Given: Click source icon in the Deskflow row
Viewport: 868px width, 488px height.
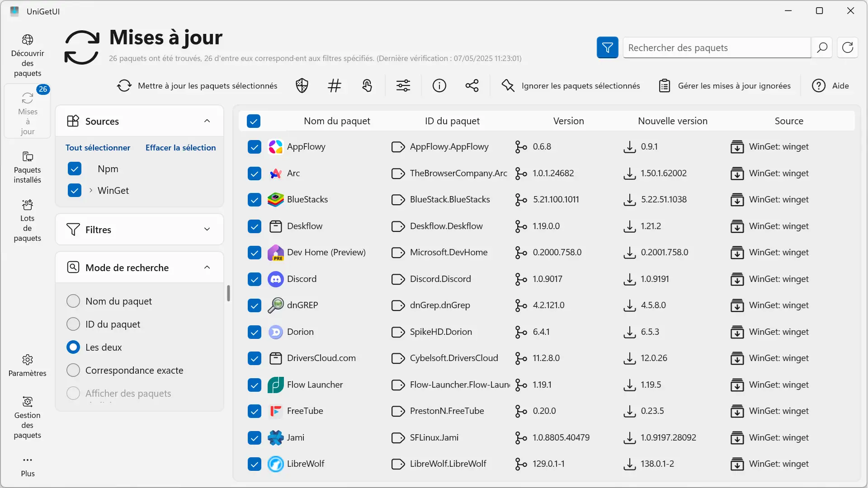Looking at the screenshot, I should (737, 226).
